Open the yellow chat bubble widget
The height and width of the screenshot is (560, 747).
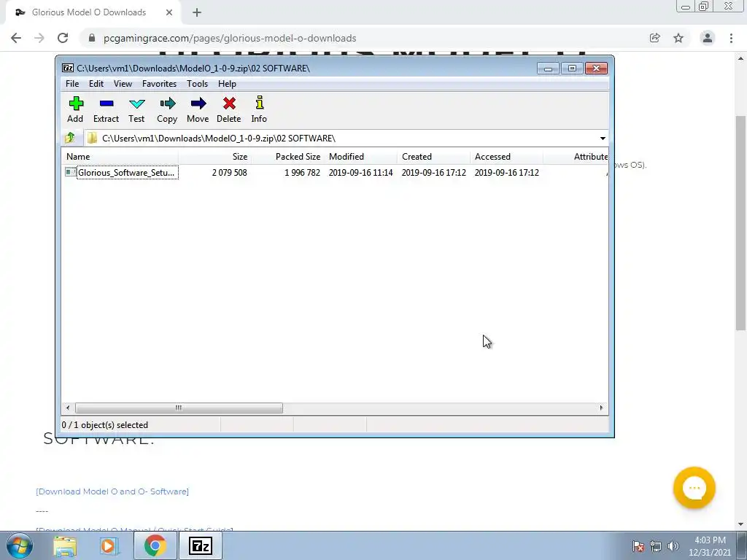pos(694,488)
